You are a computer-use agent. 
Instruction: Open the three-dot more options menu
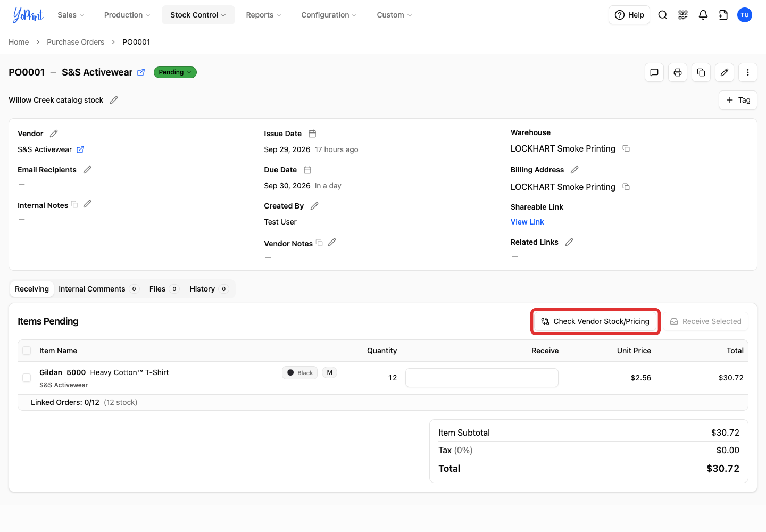[x=748, y=72]
